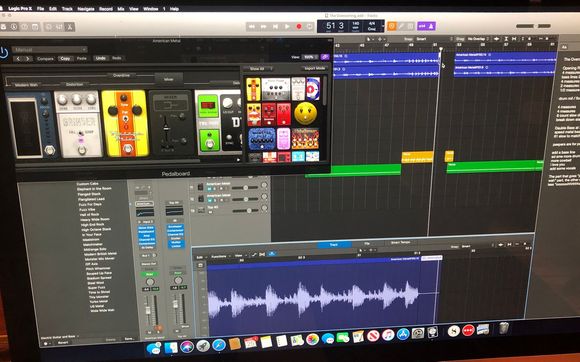Screen dimensions: 580x362
Task: Click the yellow-orange pedal footswitch
Action: 128,149
